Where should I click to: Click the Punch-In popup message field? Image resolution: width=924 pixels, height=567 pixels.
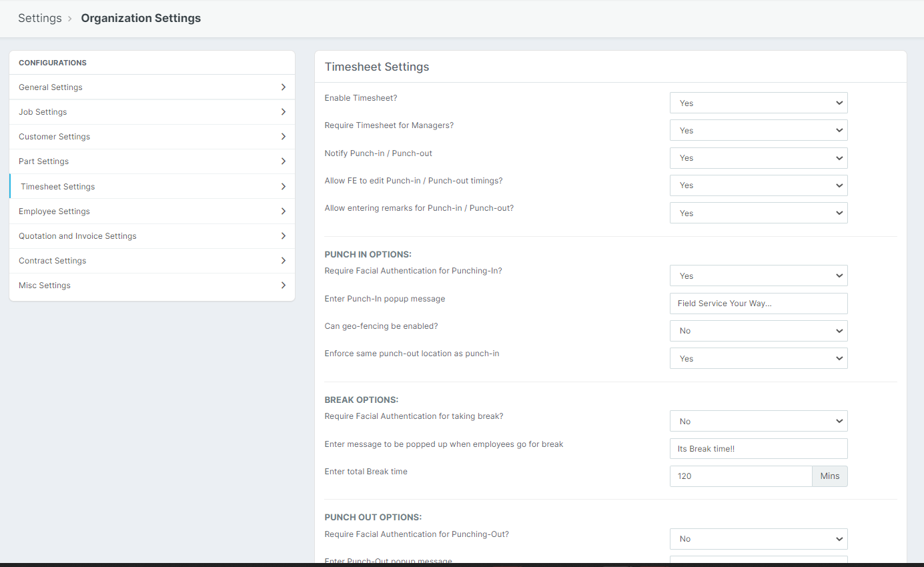tap(758, 304)
